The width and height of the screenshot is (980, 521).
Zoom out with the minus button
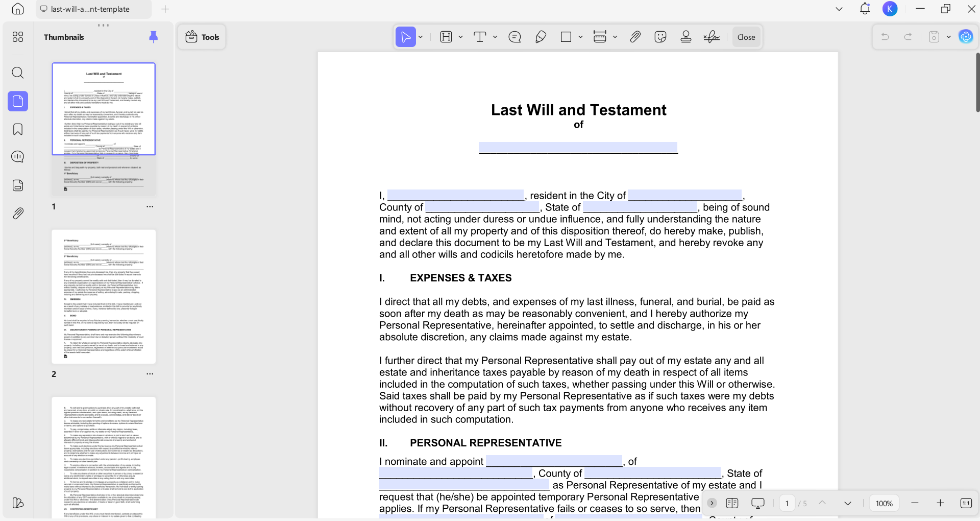click(x=915, y=503)
